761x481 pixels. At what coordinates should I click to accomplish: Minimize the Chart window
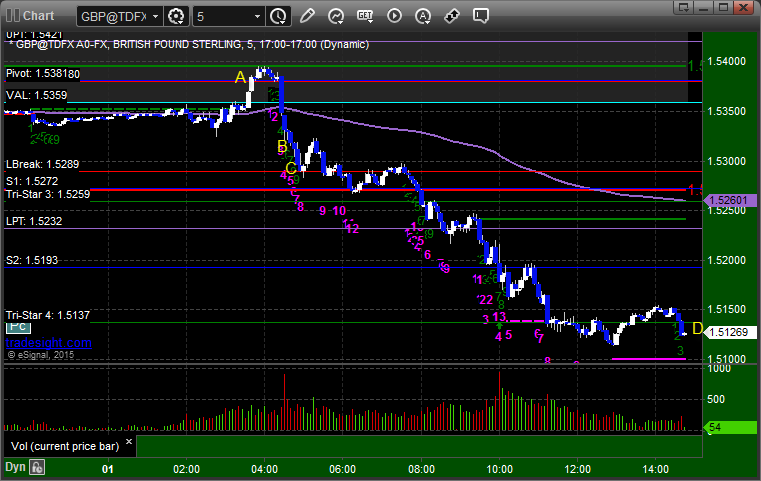click(x=704, y=7)
